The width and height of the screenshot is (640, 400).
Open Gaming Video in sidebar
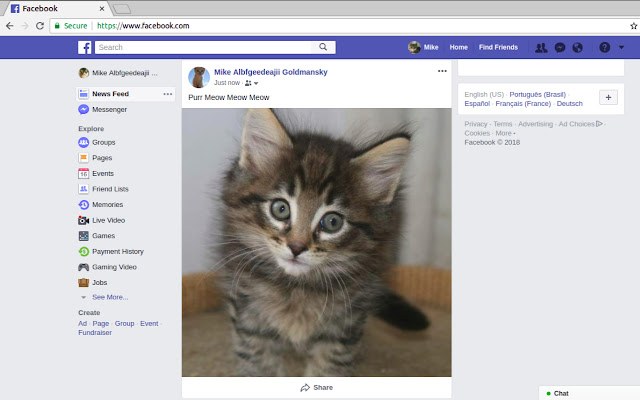[114, 267]
